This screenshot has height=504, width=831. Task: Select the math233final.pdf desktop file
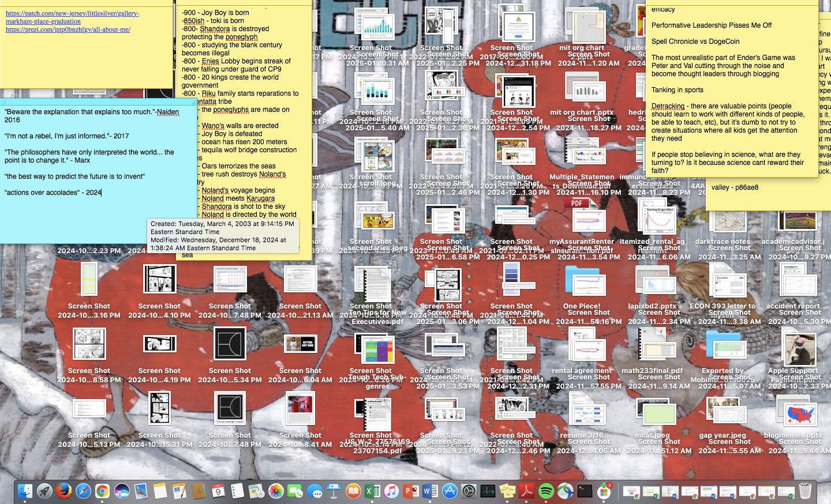point(652,352)
